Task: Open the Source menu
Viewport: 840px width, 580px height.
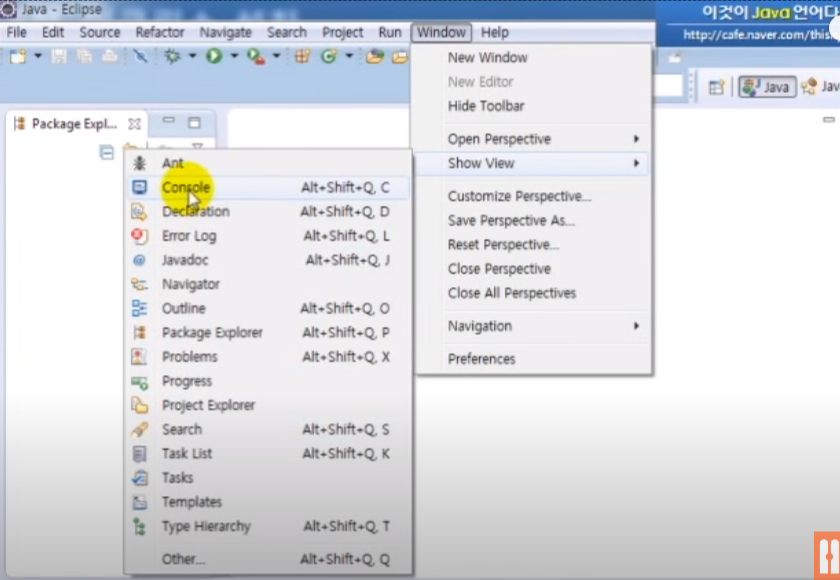Action: [x=100, y=32]
